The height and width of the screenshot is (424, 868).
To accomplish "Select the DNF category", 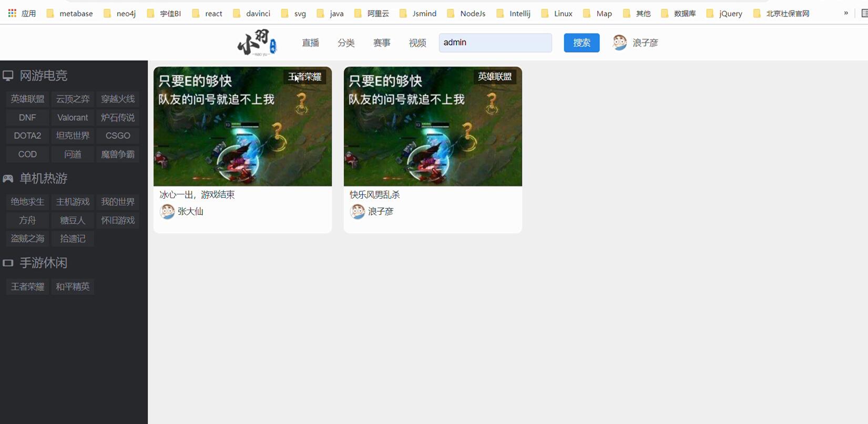I will pyautogui.click(x=28, y=117).
